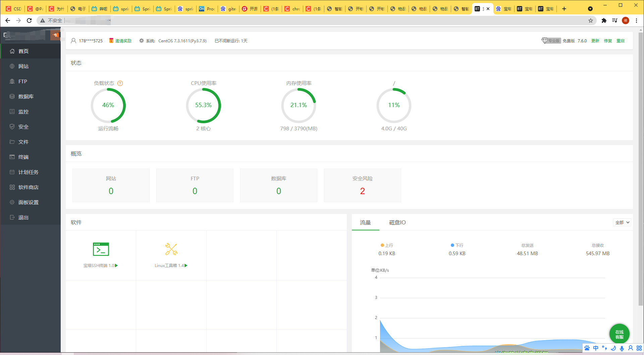Open the Linux工具箱 wrench icon
Screen dimensions: 644x355
[171, 249]
